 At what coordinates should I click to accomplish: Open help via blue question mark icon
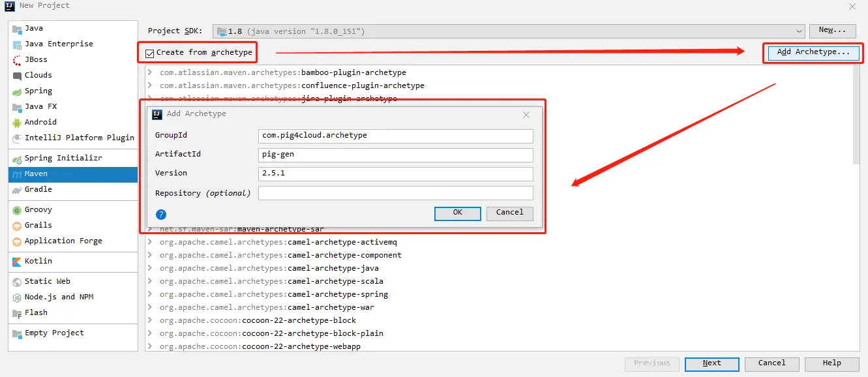click(x=161, y=214)
